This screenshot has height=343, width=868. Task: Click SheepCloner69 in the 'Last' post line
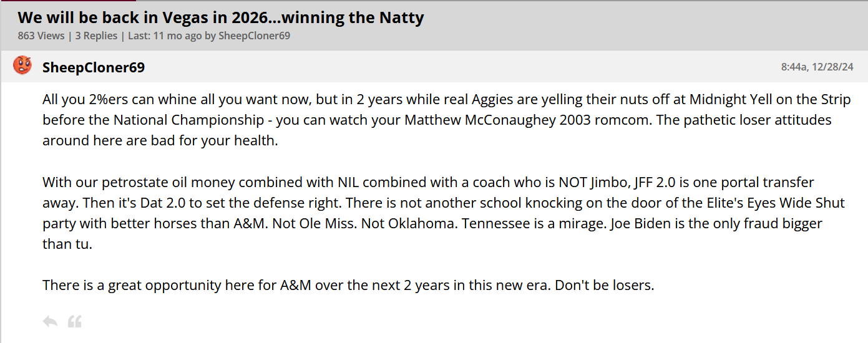tap(254, 36)
